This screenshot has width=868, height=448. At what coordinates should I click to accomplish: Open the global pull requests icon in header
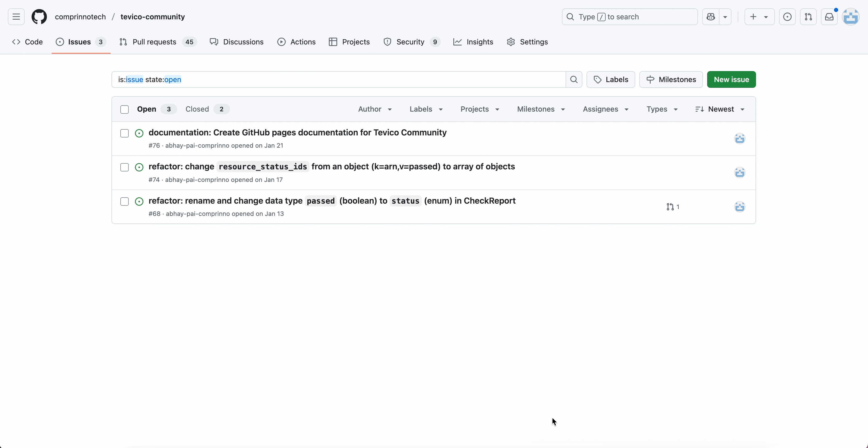(808, 17)
